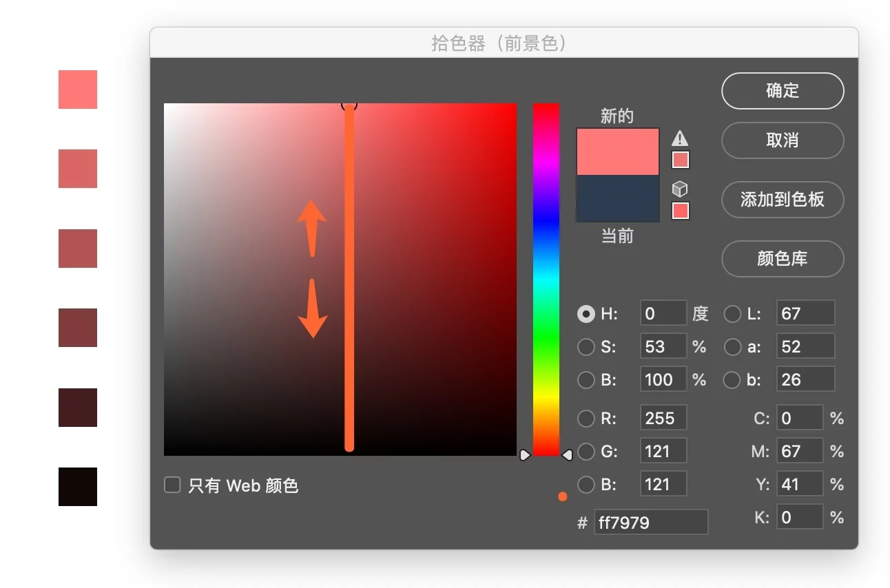Click the current color preview 当前
The height and width of the screenshot is (588, 890).
[618, 198]
